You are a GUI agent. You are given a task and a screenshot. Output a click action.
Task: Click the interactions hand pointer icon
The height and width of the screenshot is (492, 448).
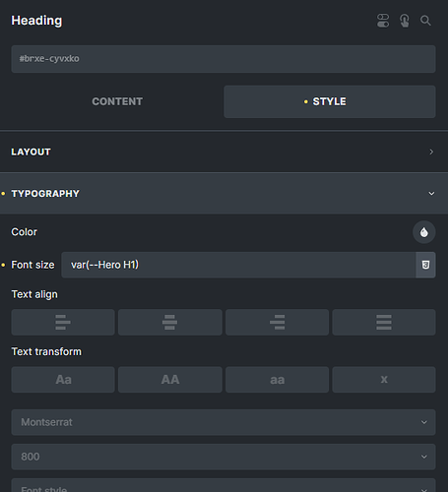click(405, 21)
